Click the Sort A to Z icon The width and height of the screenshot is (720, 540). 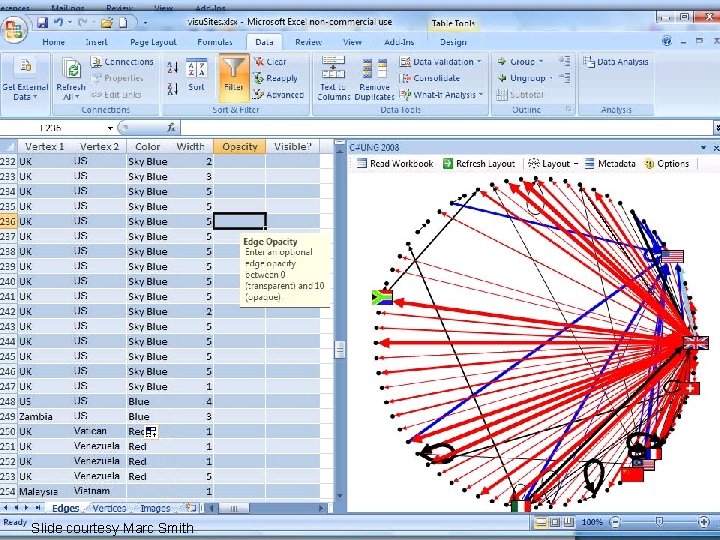coord(173,68)
